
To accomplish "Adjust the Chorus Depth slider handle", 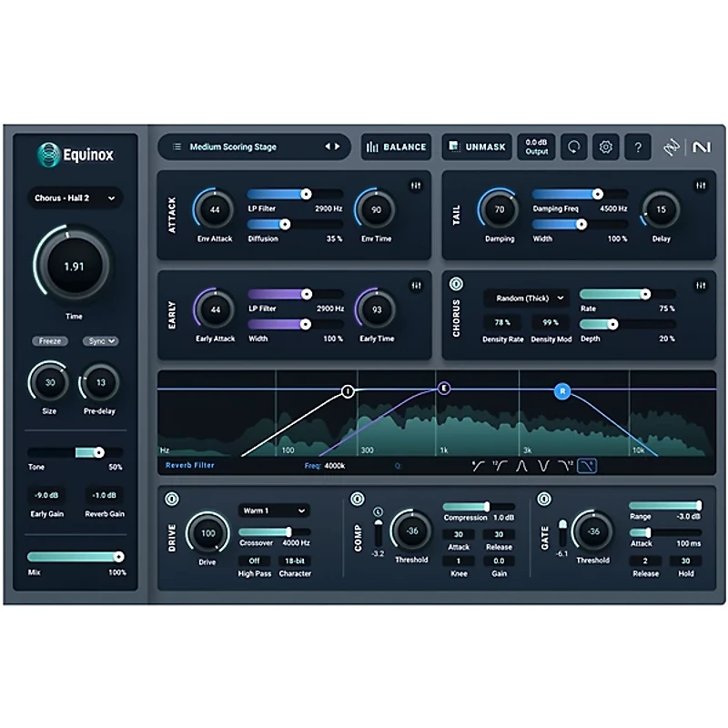I will click(612, 324).
